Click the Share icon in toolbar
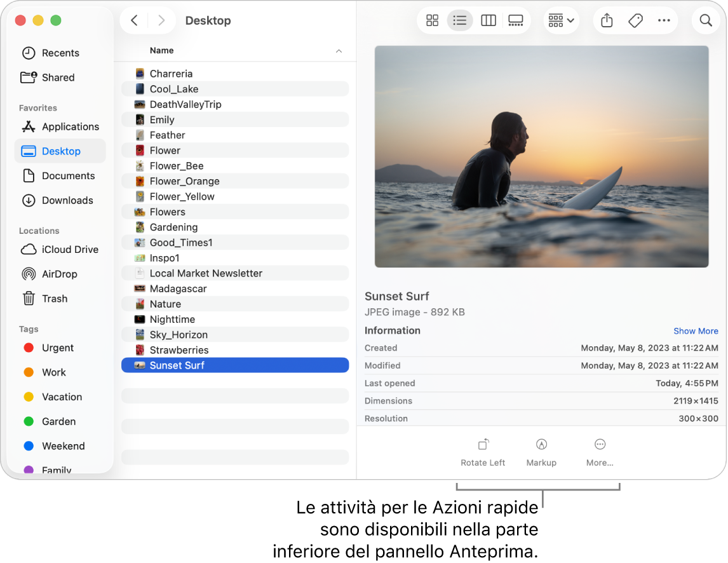728x563 pixels. click(607, 21)
